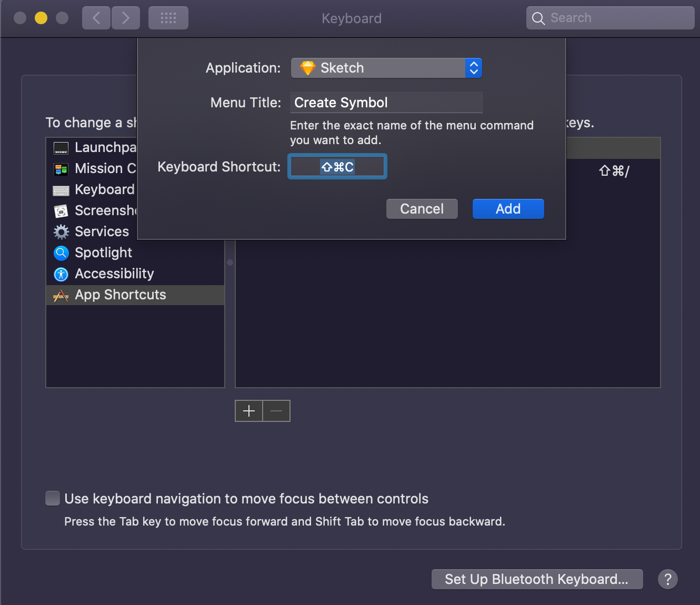Select App Shortcuts in the list
Screen dimensions: 700x605
pyautogui.click(x=135, y=295)
